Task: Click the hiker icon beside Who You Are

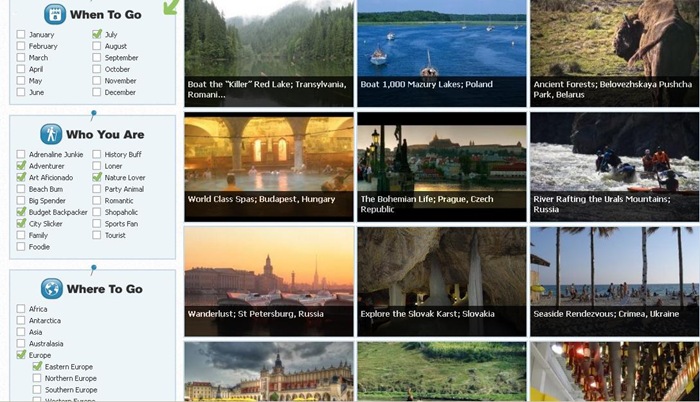Action: (51, 134)
